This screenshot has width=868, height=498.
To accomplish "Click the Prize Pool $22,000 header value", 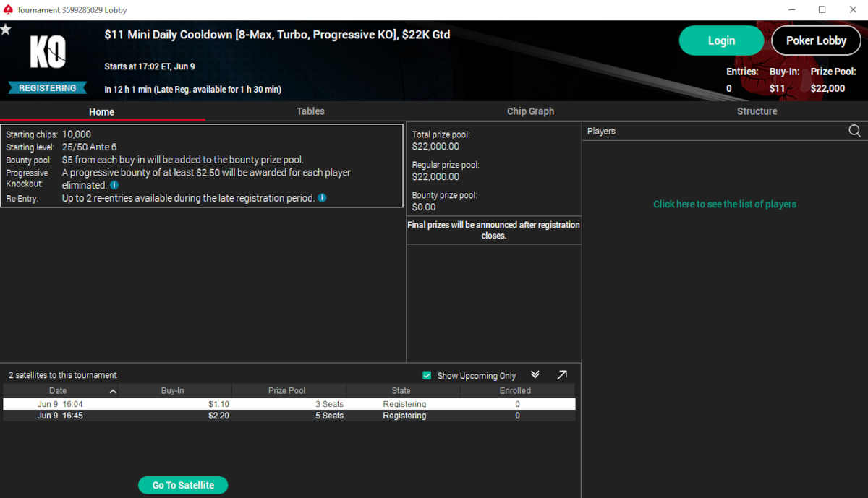I will [x=827, y=88].
